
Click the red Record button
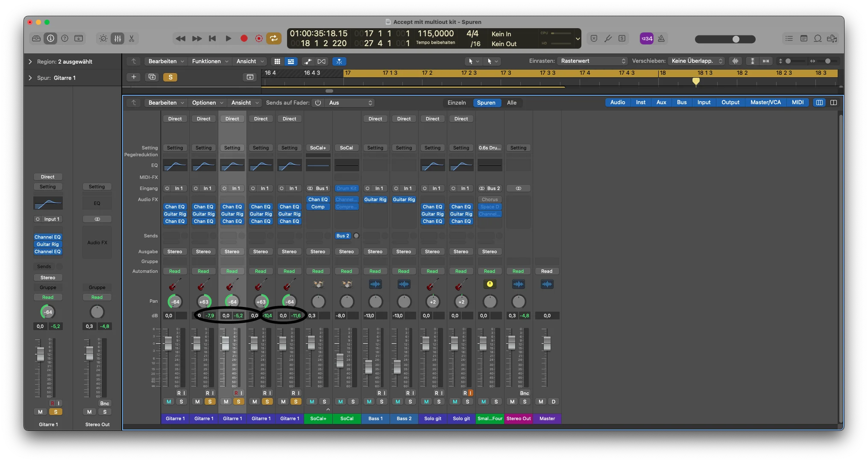click(244, 38)
